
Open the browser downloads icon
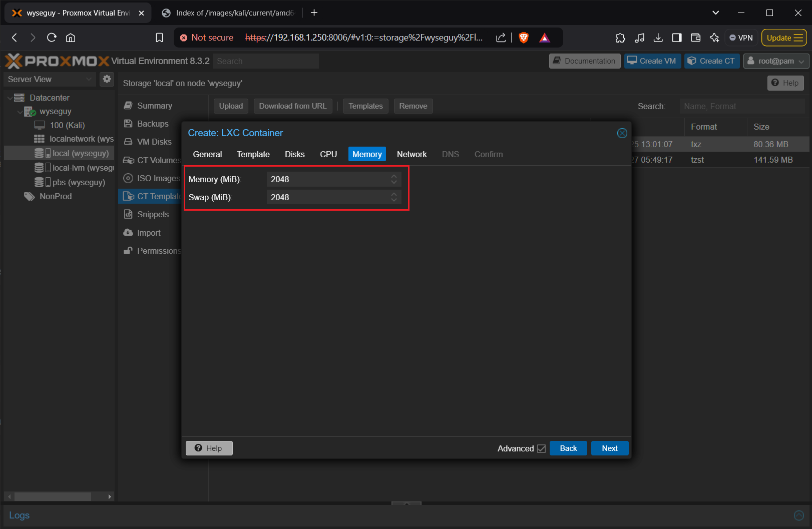(x=658, y=38)
